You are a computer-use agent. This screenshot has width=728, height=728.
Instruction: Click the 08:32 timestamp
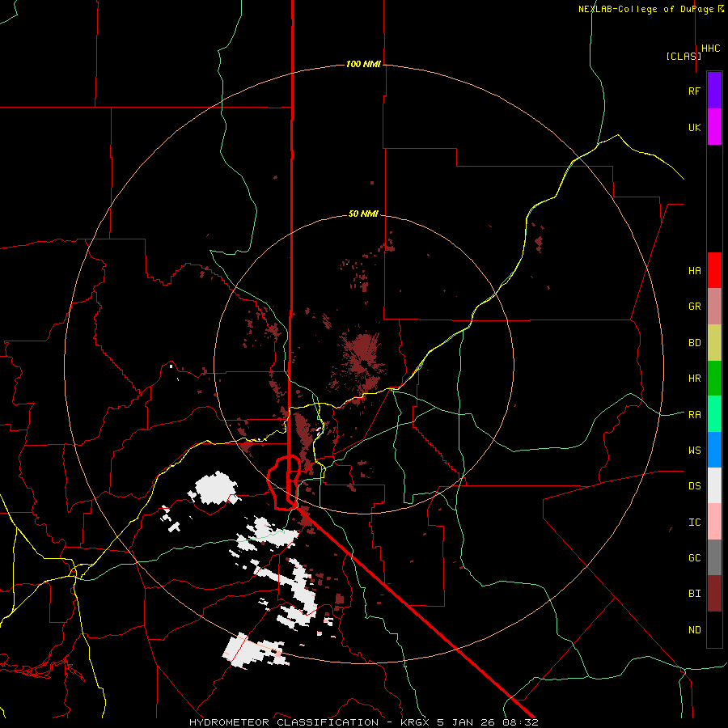tap(520, 722)
